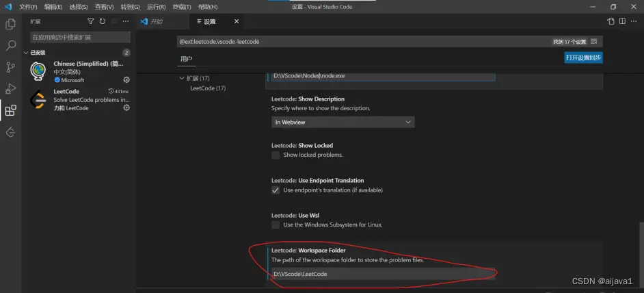Open the Source Control view
The height and width of the screenshot is (293, 644).
point(11,67)
